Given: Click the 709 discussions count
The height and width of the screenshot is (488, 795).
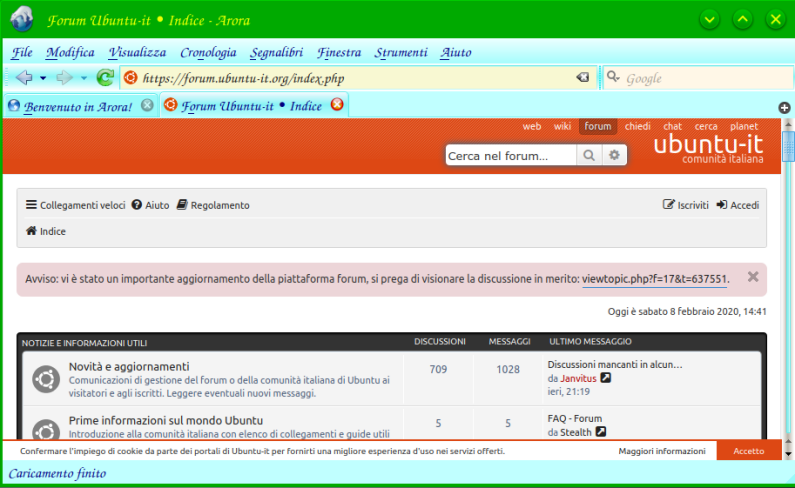Looking at the screenshot, I should (x=438, y=369).
